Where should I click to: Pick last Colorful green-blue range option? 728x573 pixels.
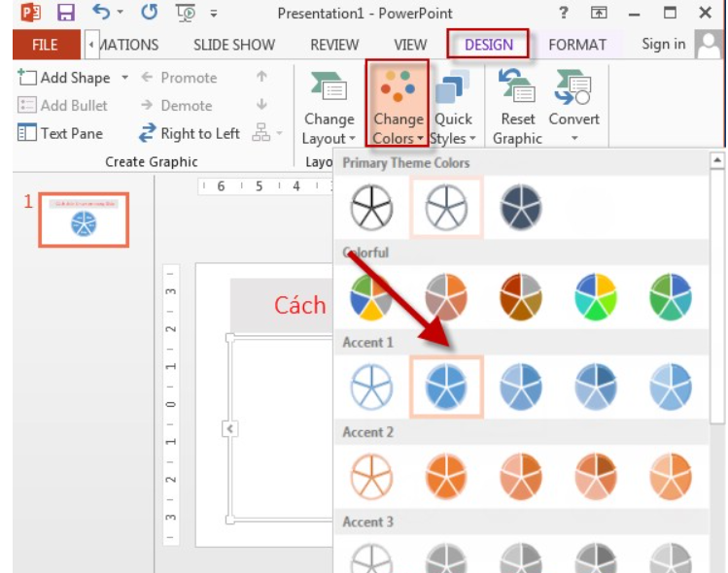coord(671,297)
